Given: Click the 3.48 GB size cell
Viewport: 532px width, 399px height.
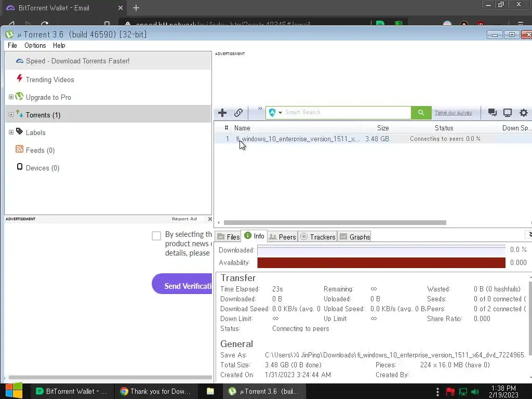Looking at the screenshot, I should [x=377, y=139].
